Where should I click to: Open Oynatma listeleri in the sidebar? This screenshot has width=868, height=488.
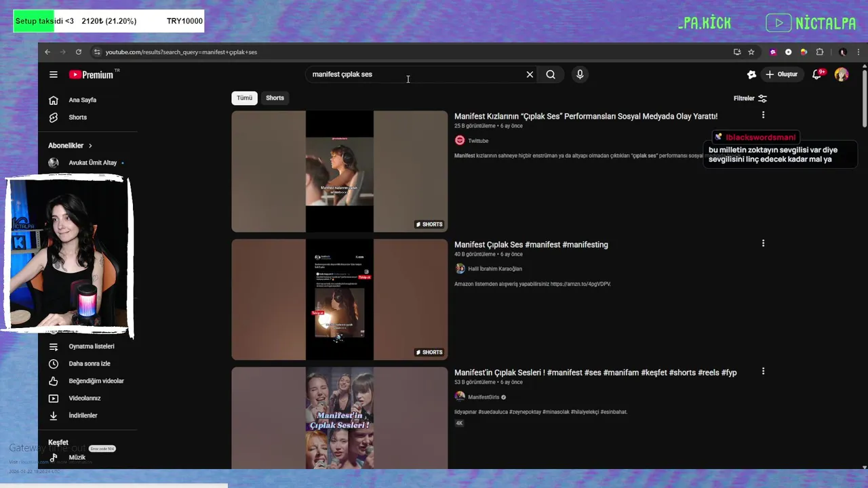click(x=91, y=346)
